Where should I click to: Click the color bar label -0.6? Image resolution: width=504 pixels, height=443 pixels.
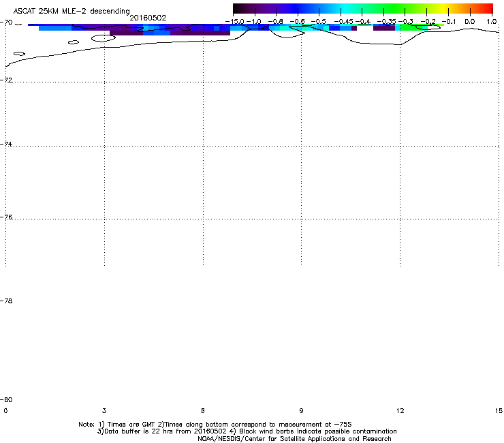coord(297,22)
